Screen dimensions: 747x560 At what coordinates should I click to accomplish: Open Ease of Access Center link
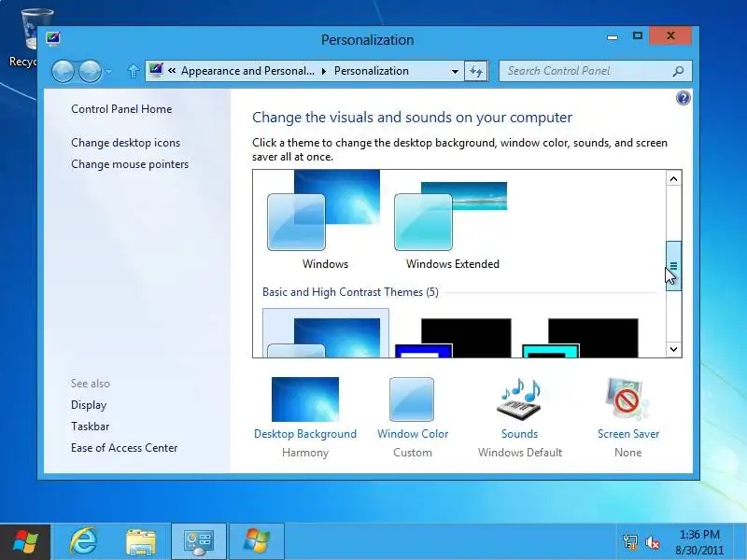click(x=124, y=448)
